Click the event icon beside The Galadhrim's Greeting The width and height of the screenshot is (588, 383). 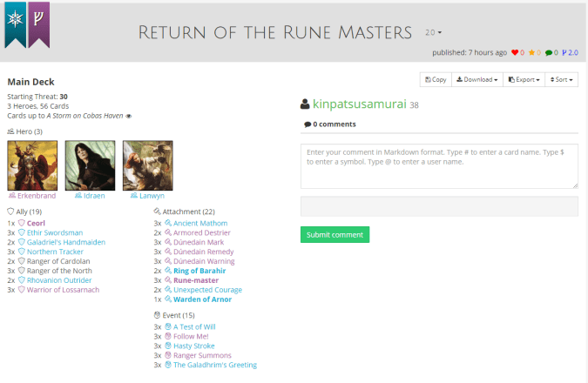(168, 365)
